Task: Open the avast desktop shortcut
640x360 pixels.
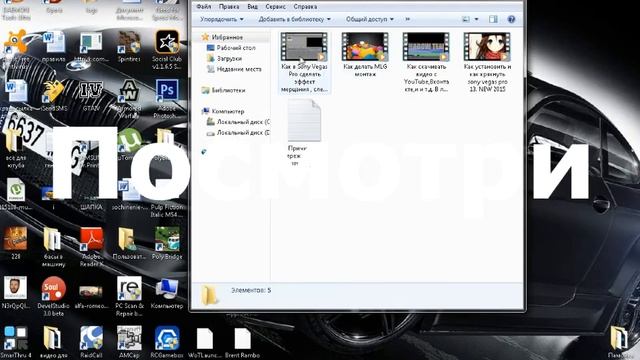Action: tap(16, 47)
